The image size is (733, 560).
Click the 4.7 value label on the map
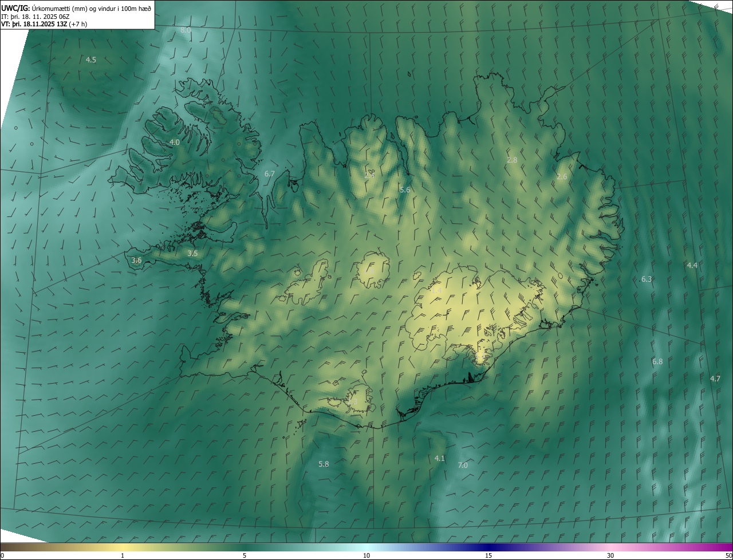[x=715, y=378]
